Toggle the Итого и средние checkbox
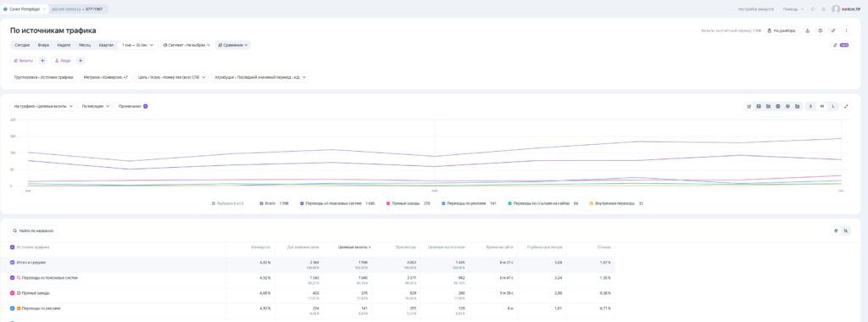868x322 pixels. (13, 262)
